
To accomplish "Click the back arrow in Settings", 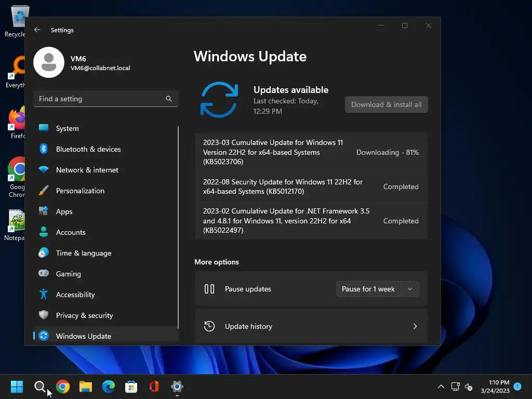I will coord(37,30).
